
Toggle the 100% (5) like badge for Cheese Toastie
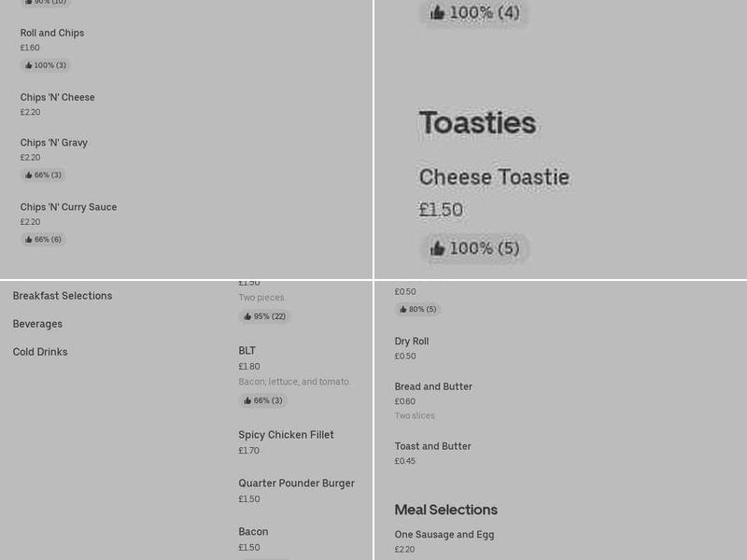474,248
